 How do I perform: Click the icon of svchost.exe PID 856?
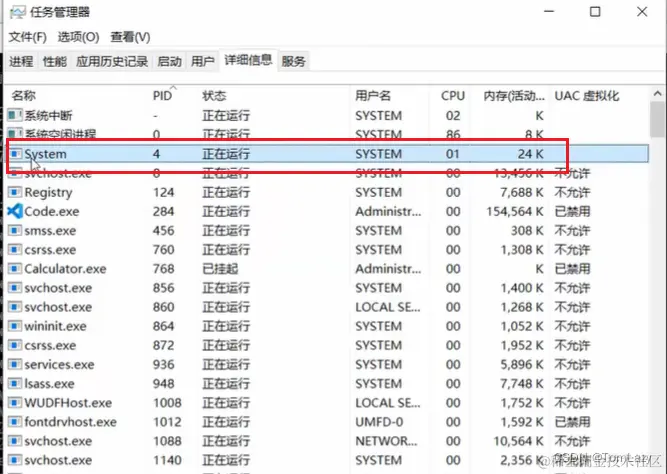pos(15,288)
